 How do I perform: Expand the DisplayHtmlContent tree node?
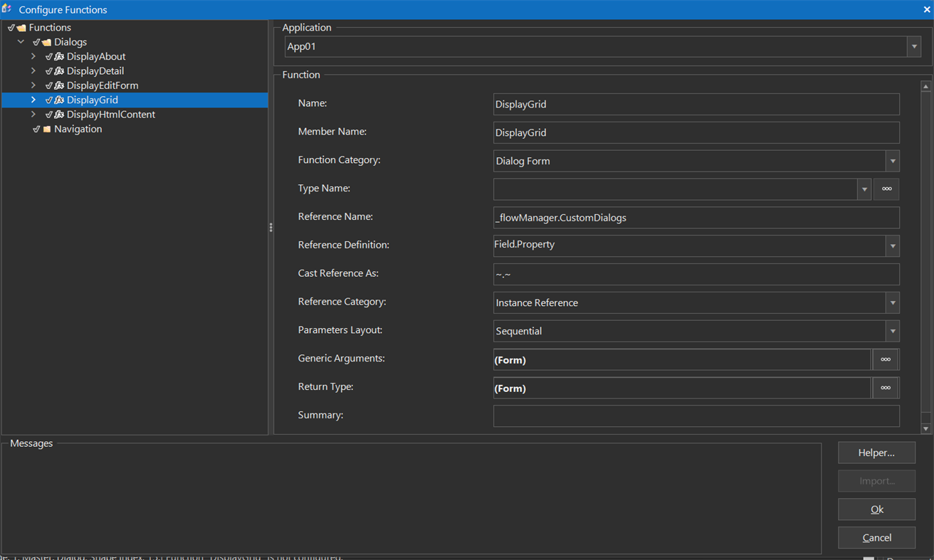(33, 115)
